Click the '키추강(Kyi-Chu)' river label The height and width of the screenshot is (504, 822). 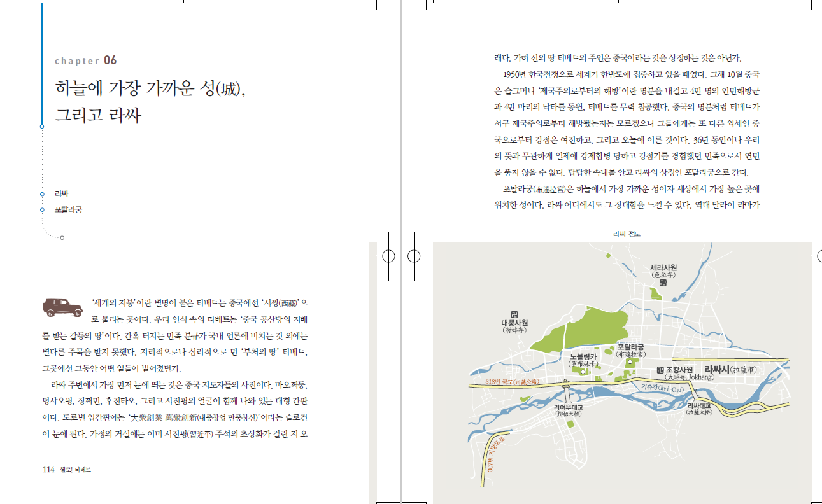(x=662, y=388)
